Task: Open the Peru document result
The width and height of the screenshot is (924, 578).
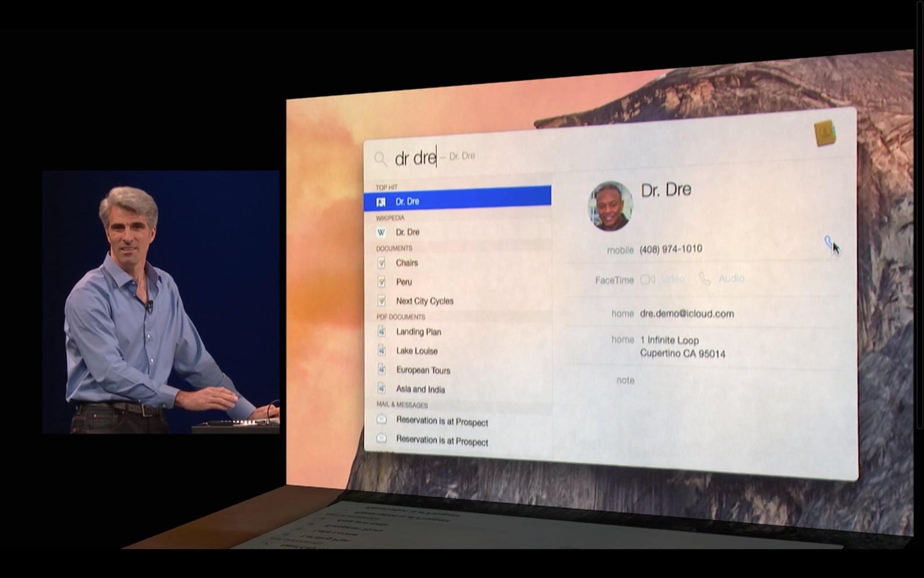Action: [x=404, y=282]
